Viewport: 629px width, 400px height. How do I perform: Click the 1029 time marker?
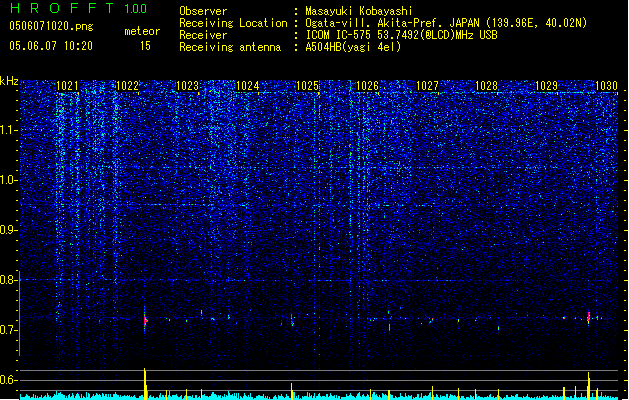[x=547, y=86]
